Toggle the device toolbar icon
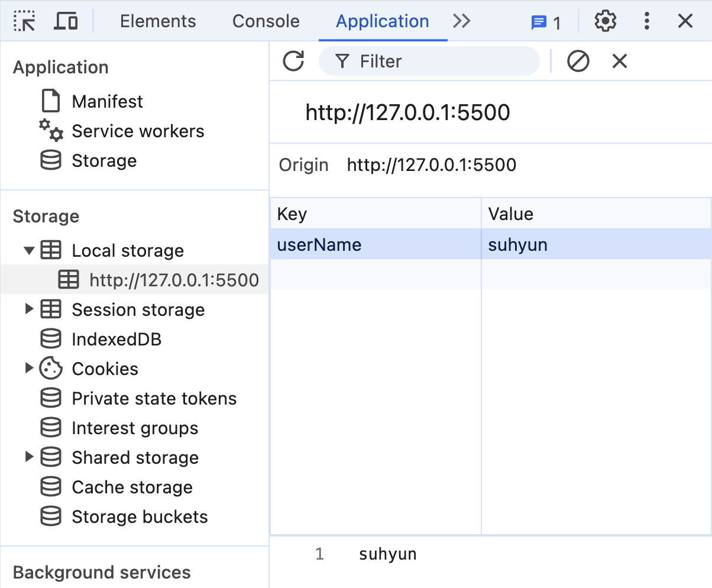 point(66,21)
